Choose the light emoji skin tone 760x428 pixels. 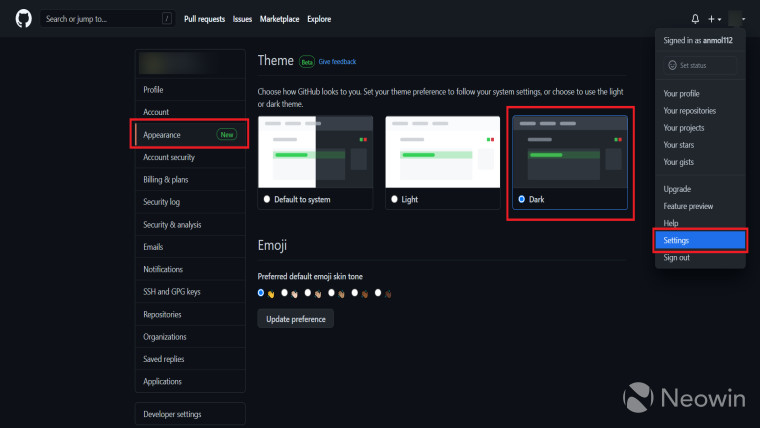coord(285,293)
